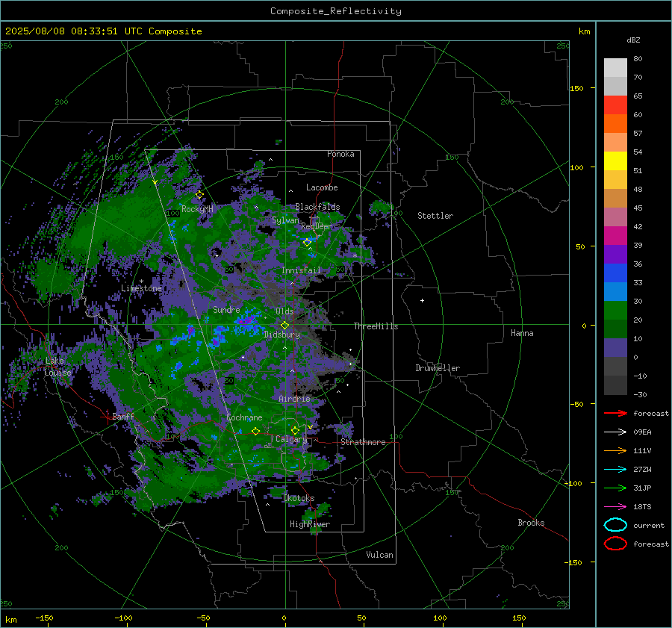
Task: Click the bottom axis -150 km tick label
Action: pos(44,618)
